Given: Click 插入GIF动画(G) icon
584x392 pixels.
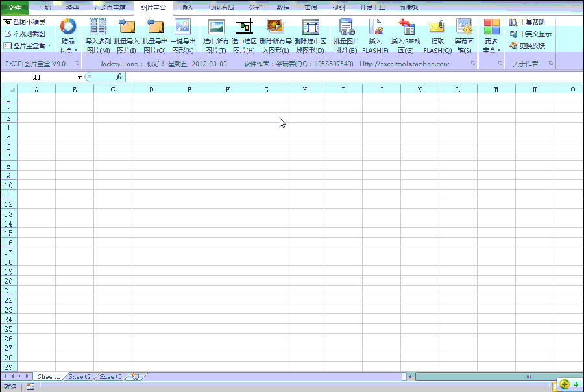Looking at the screenshot, I should pyautogui.click(x=406, y=27).
